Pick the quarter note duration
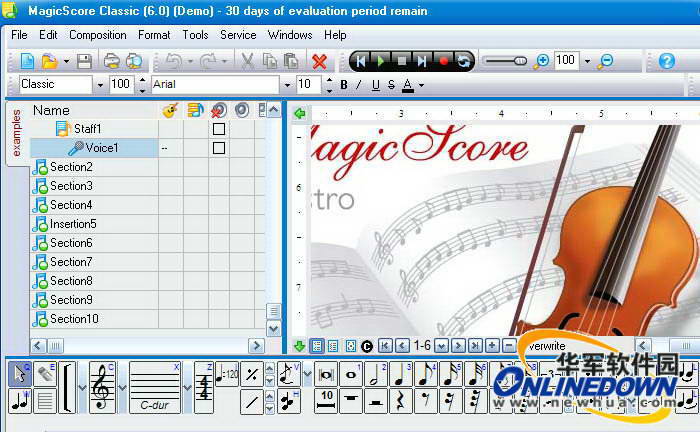This screenshot has height=432, width=700. [x=401, y=374]
